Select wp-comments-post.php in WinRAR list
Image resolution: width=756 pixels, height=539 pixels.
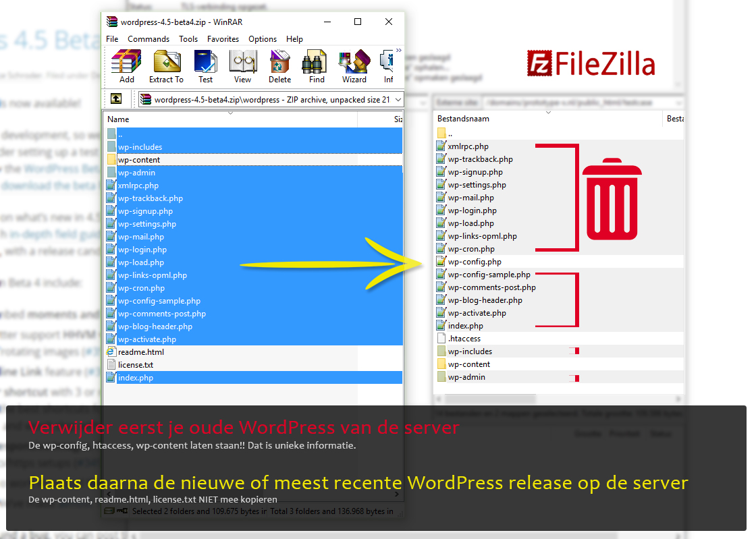(x=254, y=314)
